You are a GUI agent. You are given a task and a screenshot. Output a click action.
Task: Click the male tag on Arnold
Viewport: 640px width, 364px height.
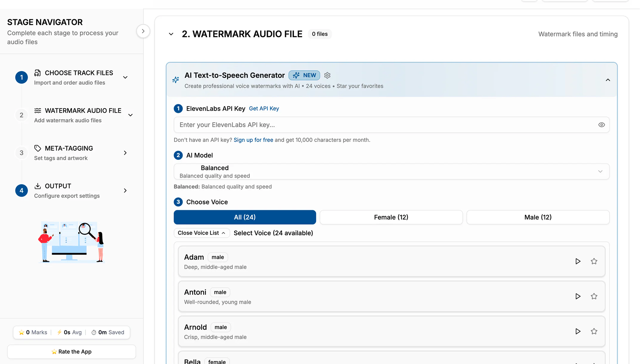221,327
